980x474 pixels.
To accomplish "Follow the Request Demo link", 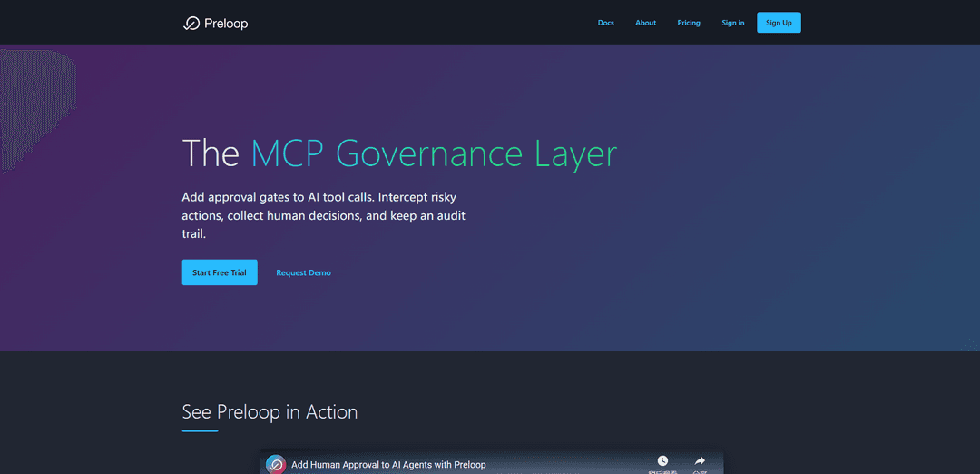I will coord(303,272).
